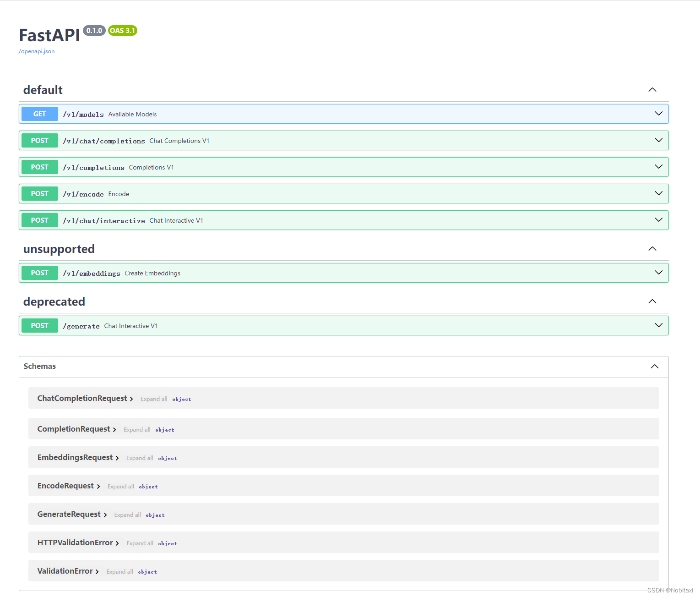The image size is (700, 597).
Task: Click the Available Models summary text
Action: coord(132,115)
